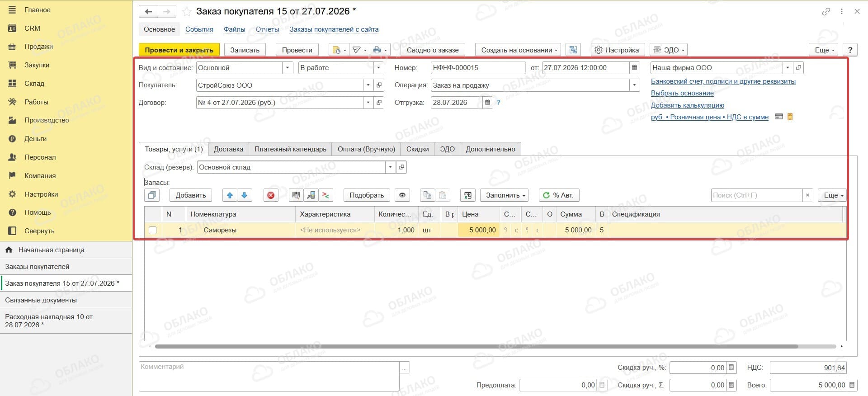This screenshot has width=868, height=396.
Task: Open the Склад section in sidebar
Action: [34, 84]
